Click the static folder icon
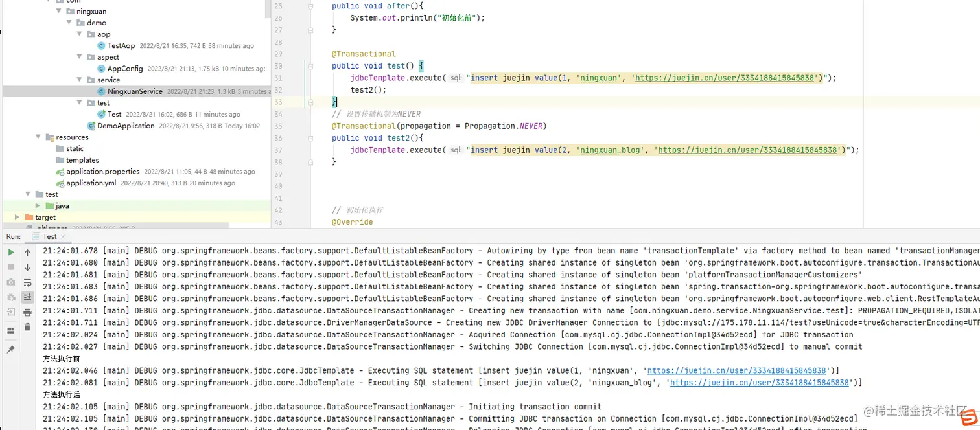 pos(60,149)
